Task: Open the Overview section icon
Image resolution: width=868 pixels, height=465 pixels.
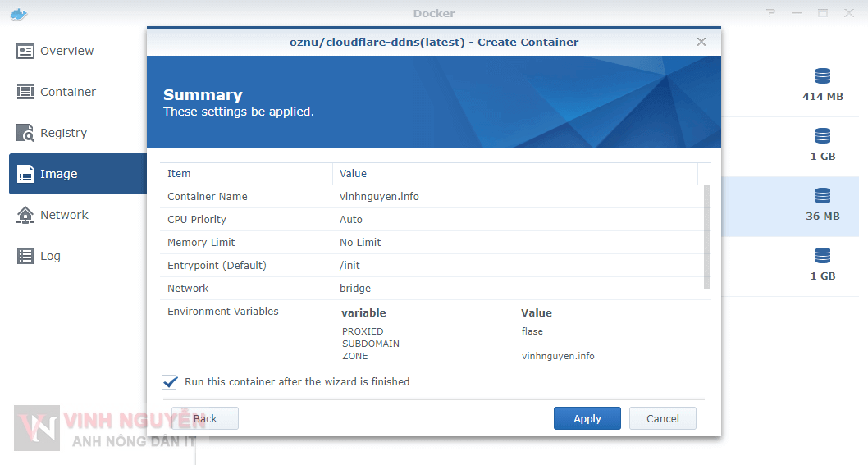Action: [25, 51]
